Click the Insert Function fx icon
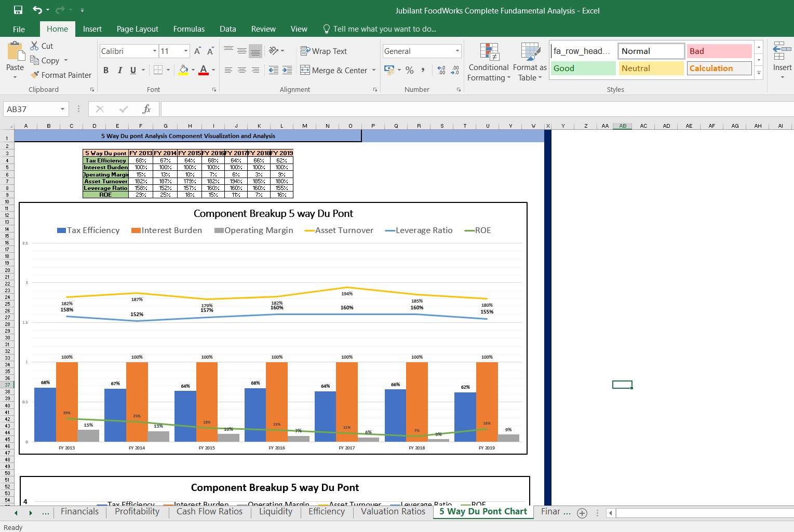 click(147, 109)
